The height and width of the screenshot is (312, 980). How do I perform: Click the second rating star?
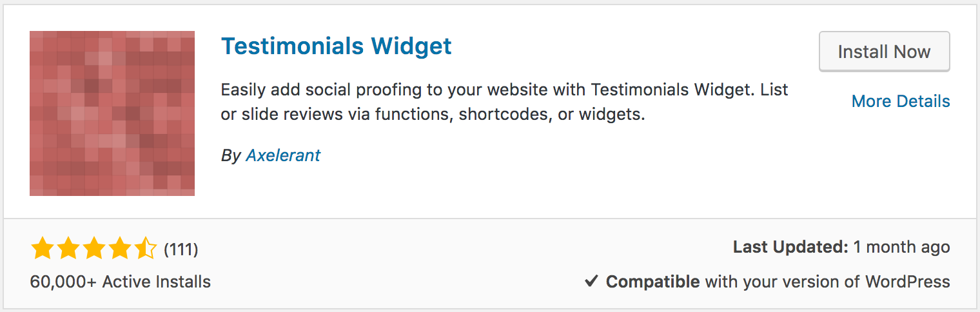tap(68, 248)
